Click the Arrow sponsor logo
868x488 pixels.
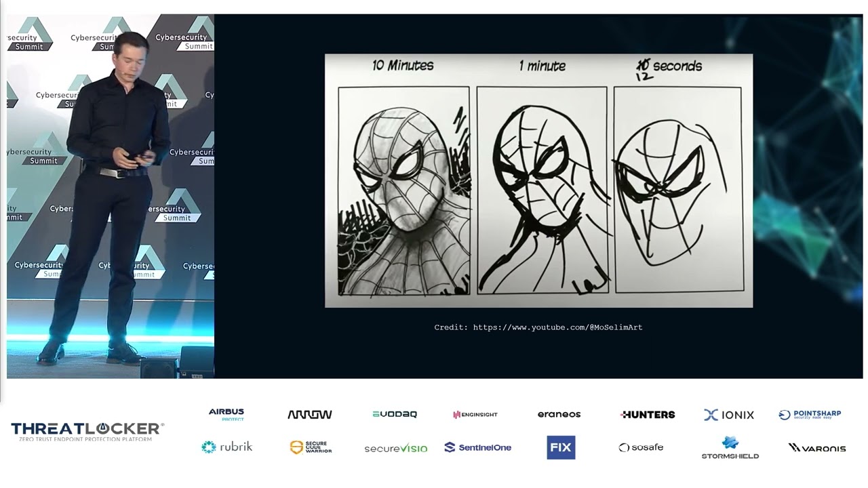310,414
